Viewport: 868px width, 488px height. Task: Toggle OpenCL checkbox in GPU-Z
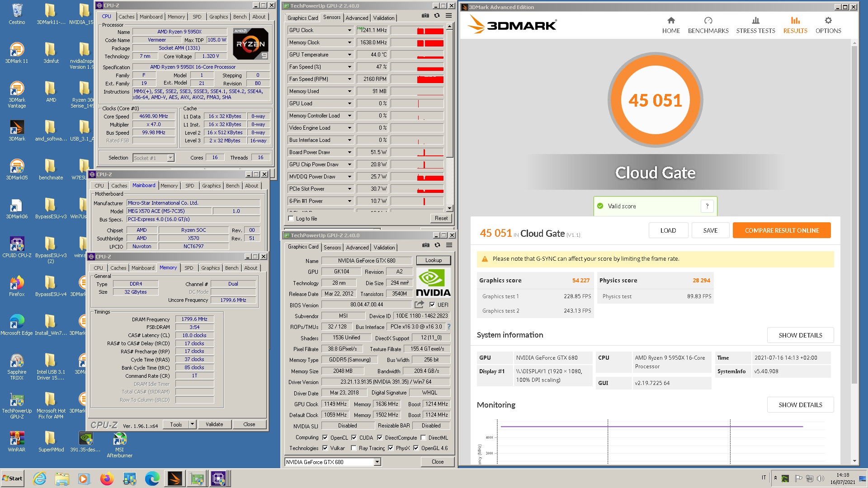click(x=325, y=437)
